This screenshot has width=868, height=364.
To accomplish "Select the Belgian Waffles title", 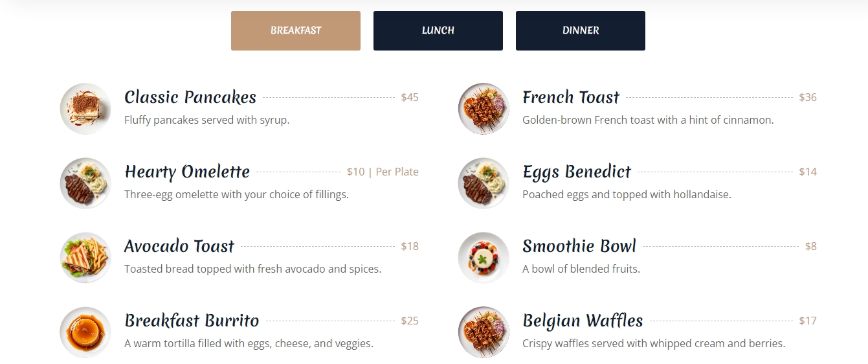I will click(583, 321).
